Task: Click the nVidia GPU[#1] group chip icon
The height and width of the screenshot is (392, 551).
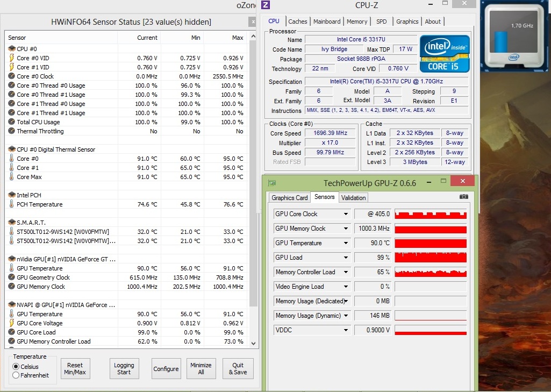Action: coord(12,259)
